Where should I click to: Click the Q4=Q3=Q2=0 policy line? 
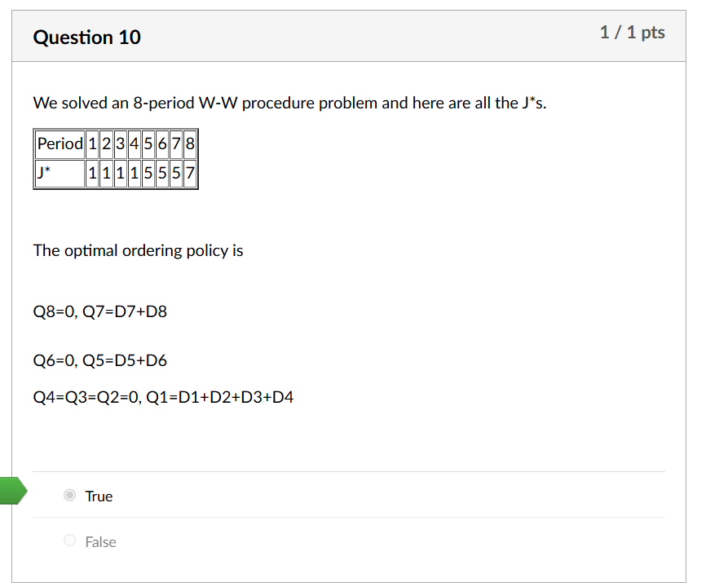click(x=163, y=396)
